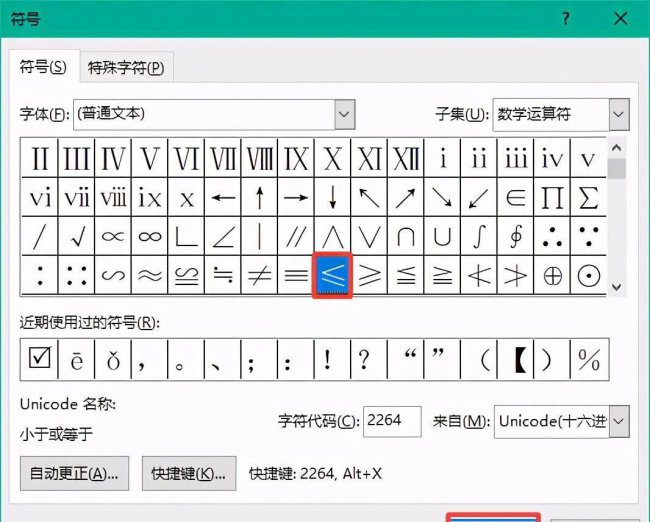
Task: Choose the angle ∠ symbol
Action: coord(223,236)
